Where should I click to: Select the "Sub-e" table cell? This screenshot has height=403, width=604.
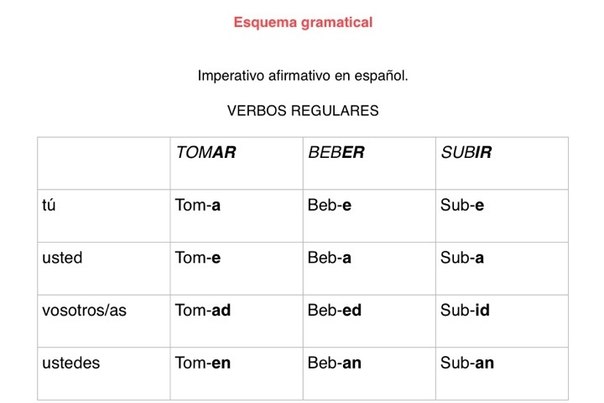(x=462, y=205)
